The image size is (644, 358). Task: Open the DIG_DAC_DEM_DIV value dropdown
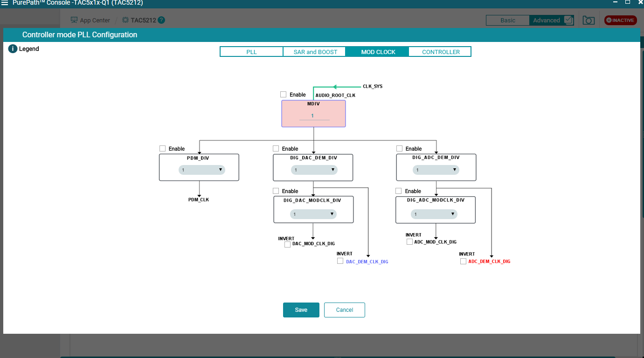314,170
